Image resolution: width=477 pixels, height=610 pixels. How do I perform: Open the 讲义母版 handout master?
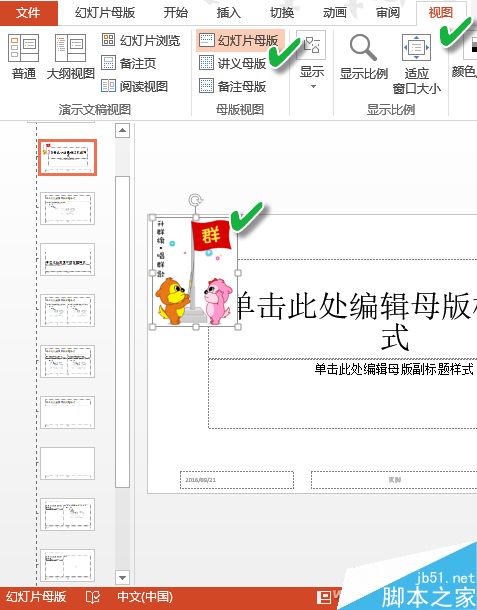click(x=233, y=63)
